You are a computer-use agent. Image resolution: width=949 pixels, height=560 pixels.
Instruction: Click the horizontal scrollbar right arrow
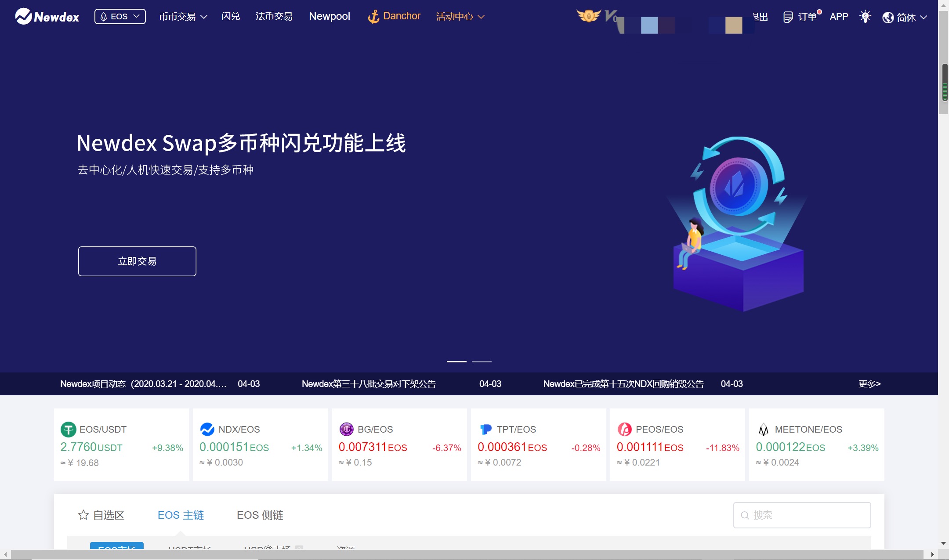click(932, 555)
